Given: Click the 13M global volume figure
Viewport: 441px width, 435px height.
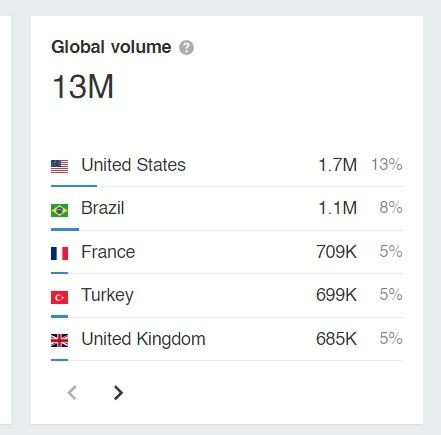Looking at the screenshot, I should (83, 87).
